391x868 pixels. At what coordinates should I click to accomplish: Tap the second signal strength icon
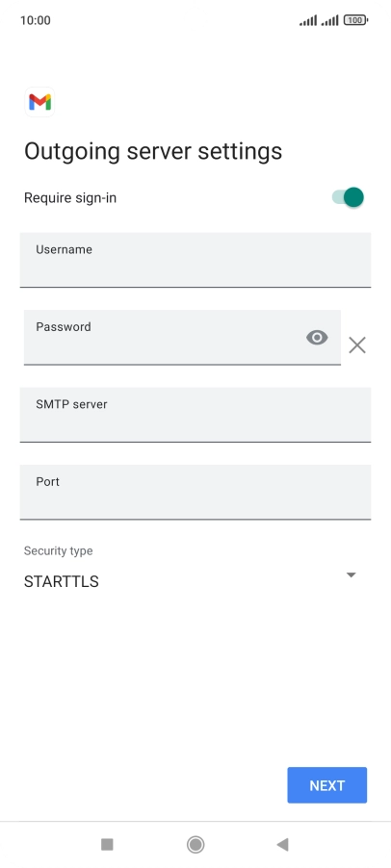click(330, 20)
